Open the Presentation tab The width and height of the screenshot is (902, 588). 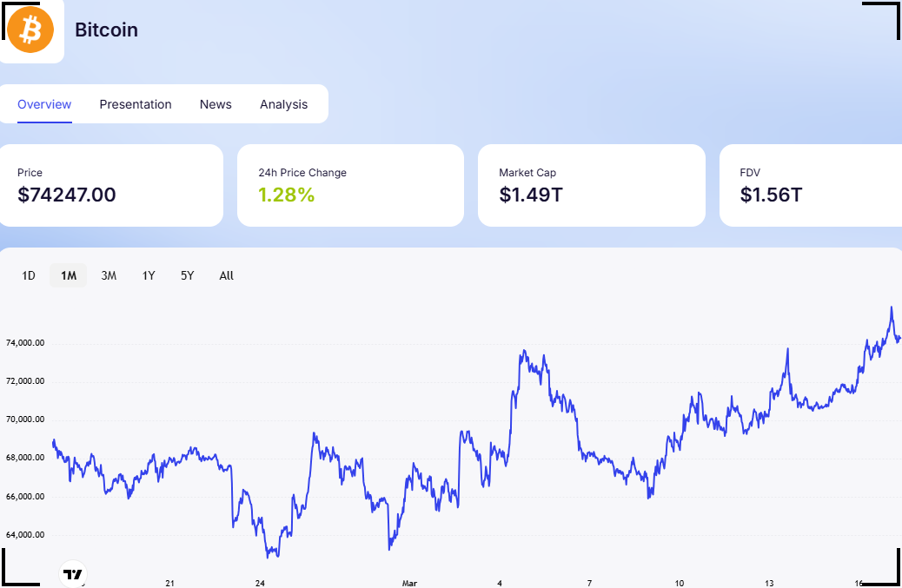(x=136, y=104)
